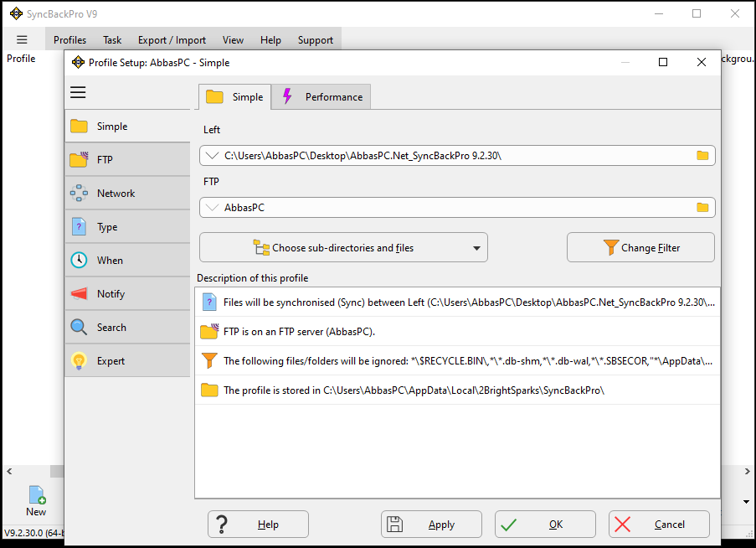Click right arrow of main window horizontal scrollbar
Image resolution: width=756 pixels, height=548 pixels.
coord(747,471)
